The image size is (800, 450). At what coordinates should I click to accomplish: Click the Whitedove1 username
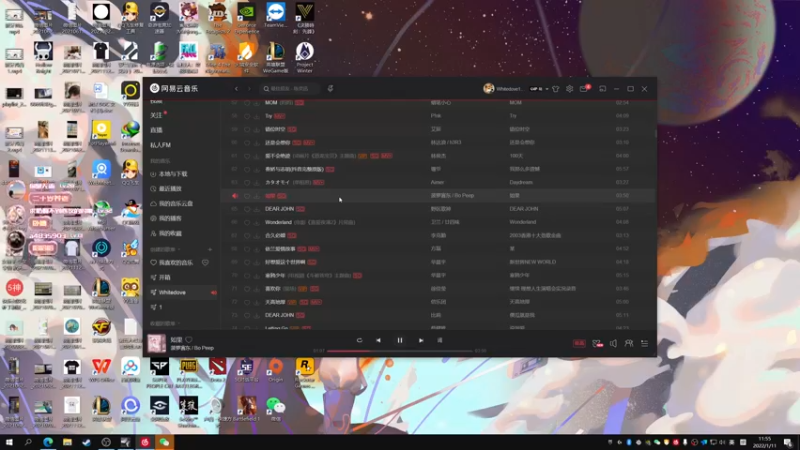coord(510,89)
